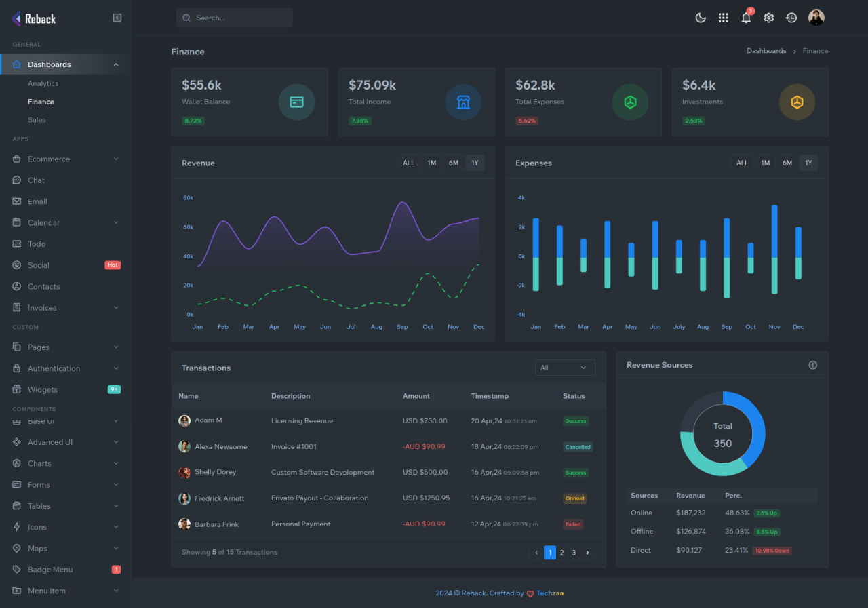
Task: Click the Revenue Sources info icon
Action: 813,365
